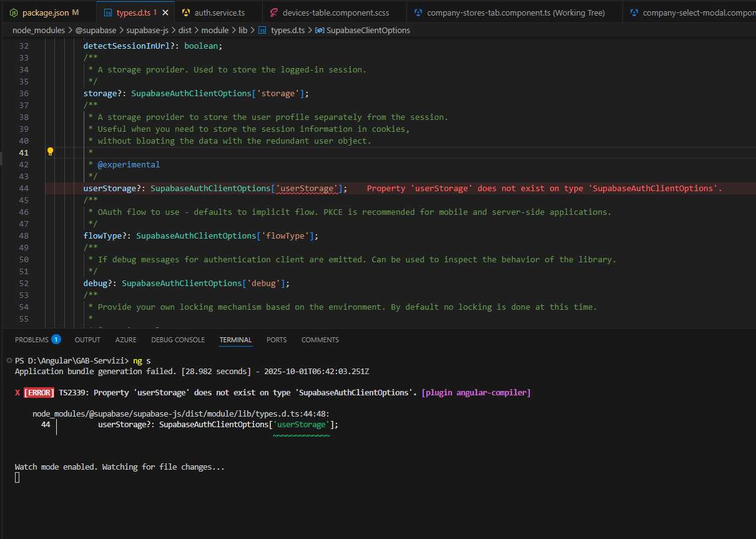This screenshot has height=539, width=756.
Task: Click the SupabaseClientOptions symbol icon in breadcrumbs
Action: [x=319, y=30]
